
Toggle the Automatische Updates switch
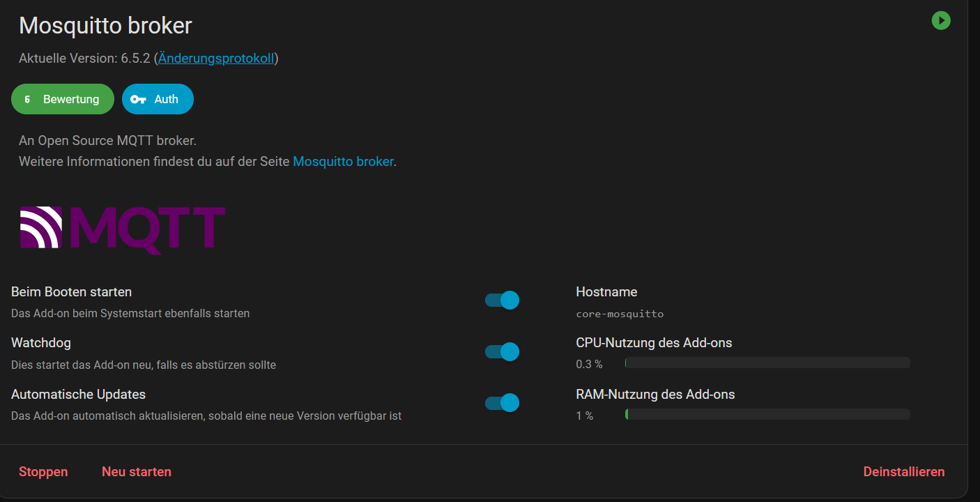[502, 403]
